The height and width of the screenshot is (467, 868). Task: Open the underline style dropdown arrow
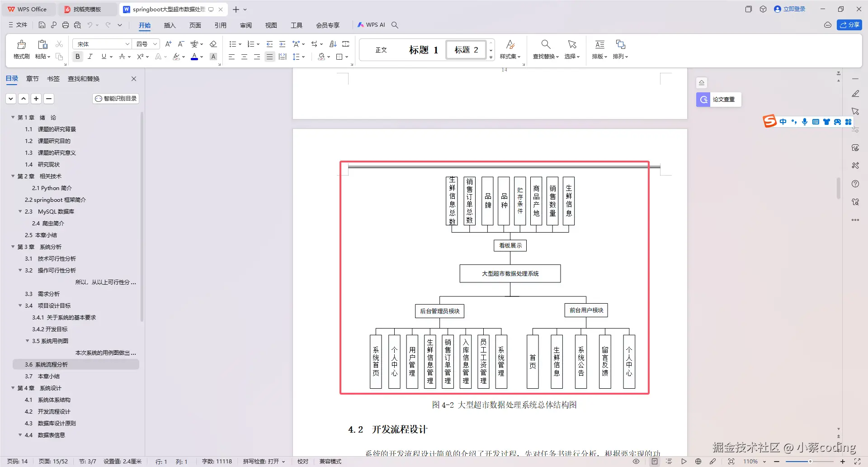pyautogui.click(x=111, y=57)
